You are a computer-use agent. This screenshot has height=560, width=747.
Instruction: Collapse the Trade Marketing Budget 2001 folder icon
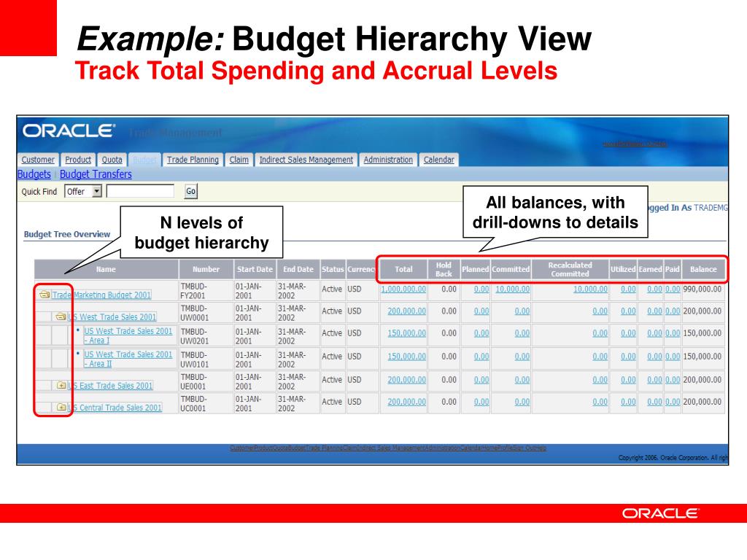tap(44, 295)
